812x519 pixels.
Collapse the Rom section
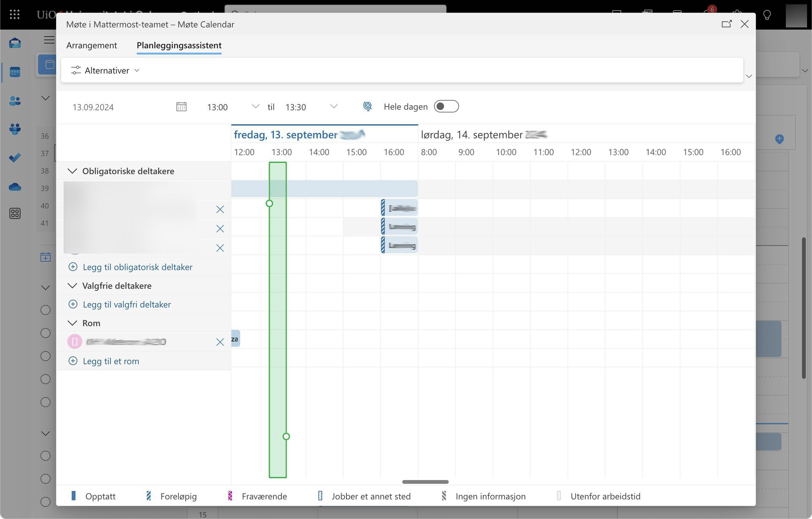tap(72, 323)
